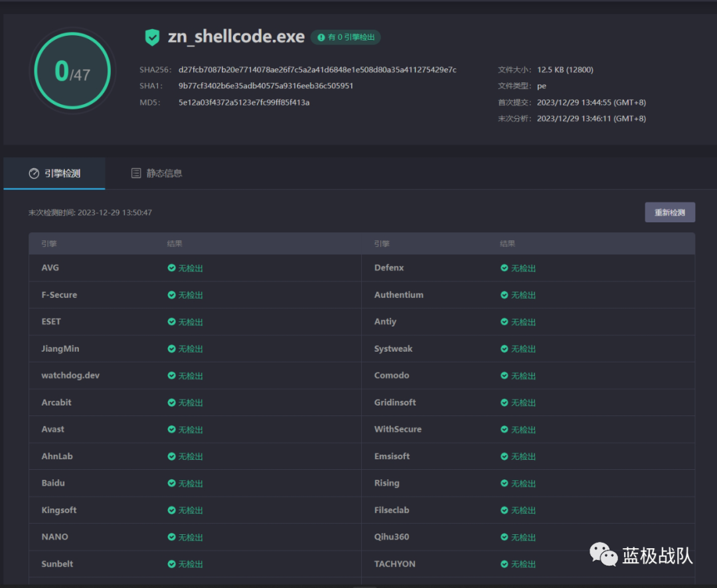Select the Systweak engine name
Image resolution: width=717 pixels, height=588 pixels.
point(393,349)
